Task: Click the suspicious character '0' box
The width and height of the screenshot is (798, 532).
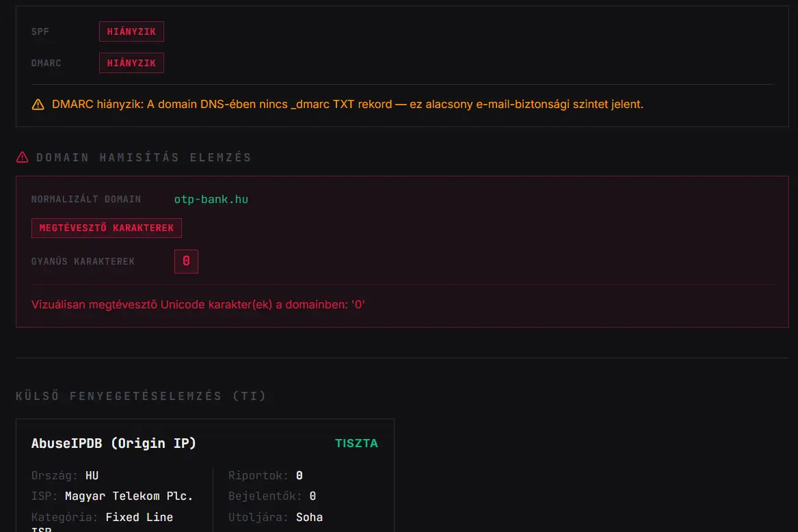Action: (x=186, y=261)
